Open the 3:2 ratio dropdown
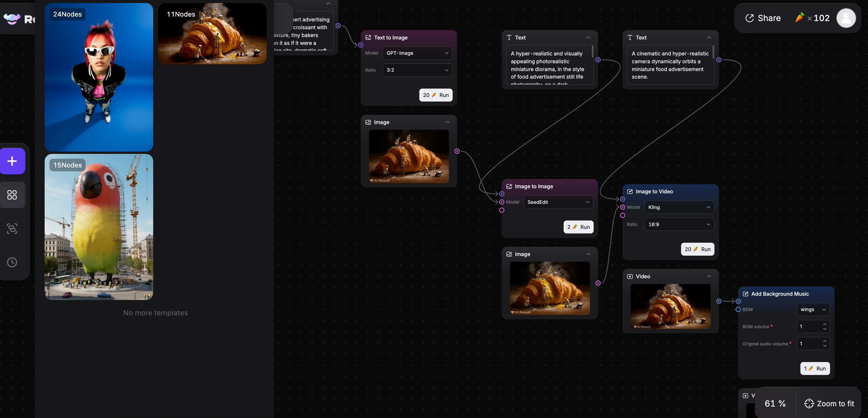Screen dimensions: 868x418 (417, 70)
